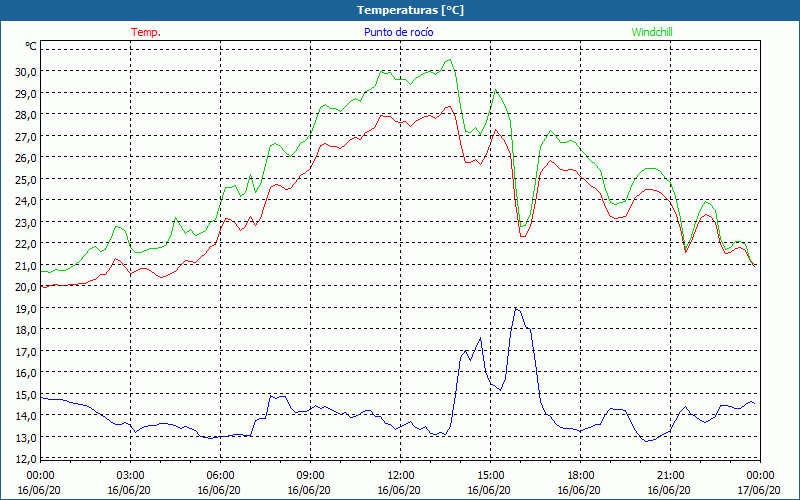Click the 24,0 y-axis value
This screenshot has width=800, height=500.
(x=26, y=201)
